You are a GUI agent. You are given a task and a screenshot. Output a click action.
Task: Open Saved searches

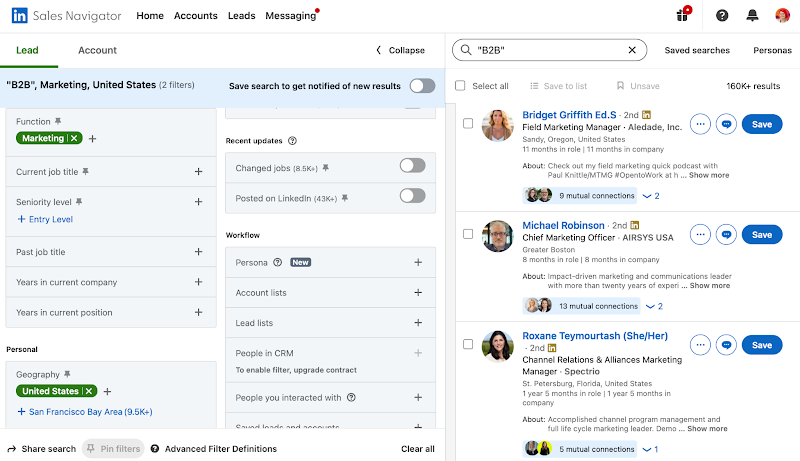click(697, 50)
